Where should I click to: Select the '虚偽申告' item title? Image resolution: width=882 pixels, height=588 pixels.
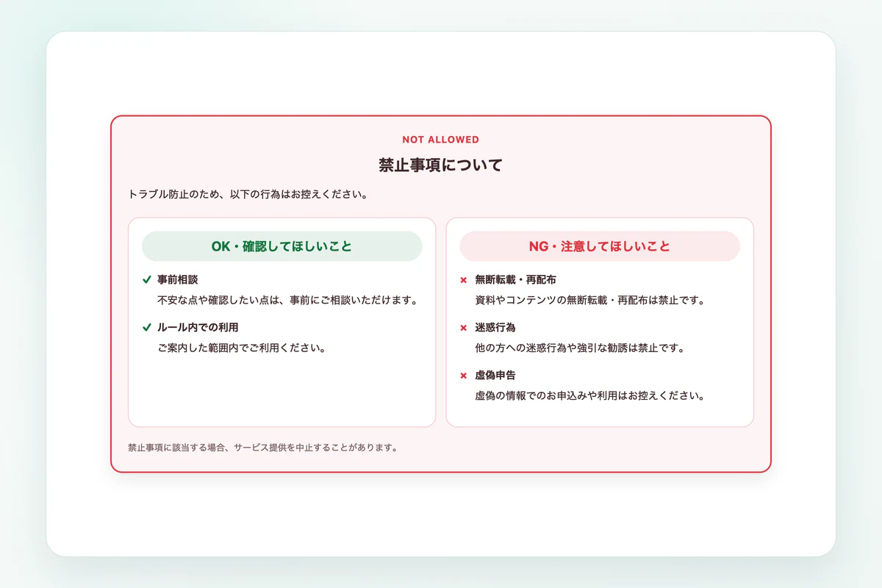495,375
